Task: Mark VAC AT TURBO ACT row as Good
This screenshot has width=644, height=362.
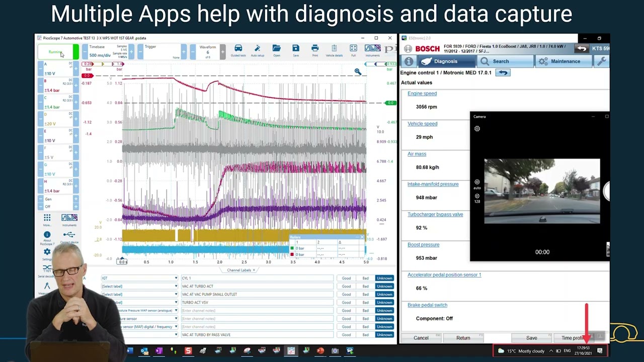Action: (346, 286)
